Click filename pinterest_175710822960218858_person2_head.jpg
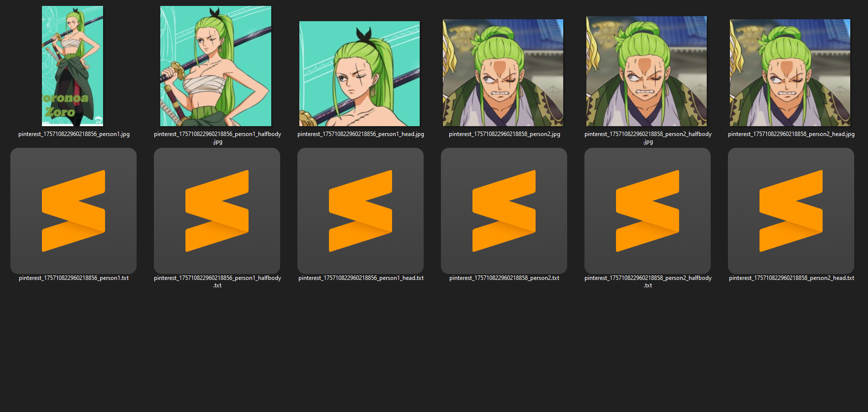This screenshot has height=412, width=868. coord(791,134)
